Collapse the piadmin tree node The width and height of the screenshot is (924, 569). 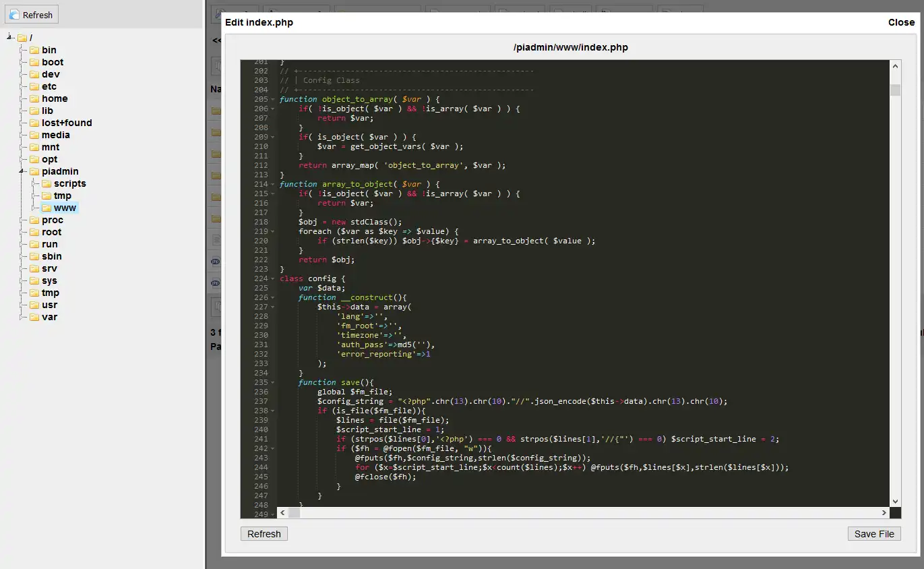(x=22, y=171)
